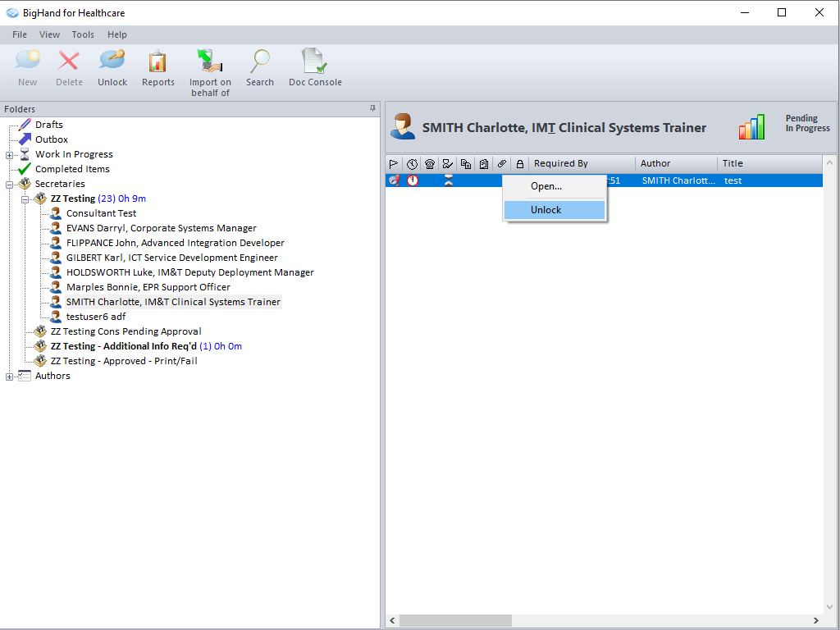
Task: Click the user avatar in the header
Action: pyautogui.click(x=403, y=126)
